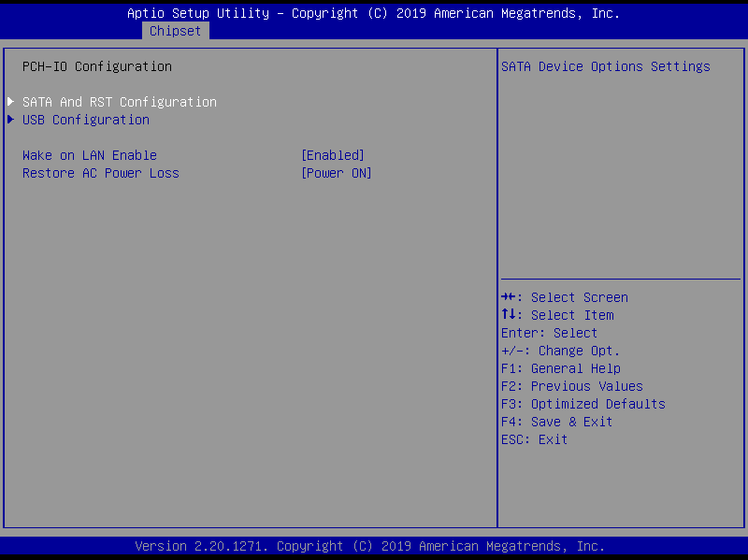Click F3: Optimized Defaults
The height and width of the screenshot is (560, 748).
tap(583, 404)
